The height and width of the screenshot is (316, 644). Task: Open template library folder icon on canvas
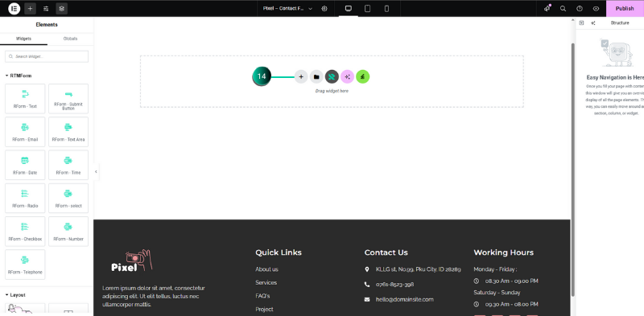coord(316,76)
